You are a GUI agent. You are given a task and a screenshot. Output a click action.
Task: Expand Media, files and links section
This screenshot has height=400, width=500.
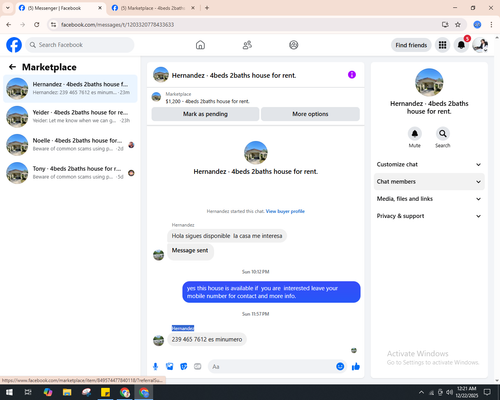(x=429, y=199)
